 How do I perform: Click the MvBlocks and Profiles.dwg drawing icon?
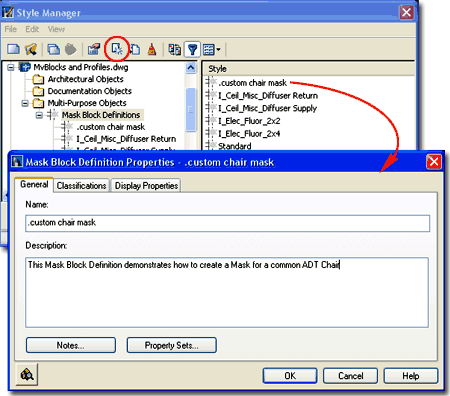point(25,67)
